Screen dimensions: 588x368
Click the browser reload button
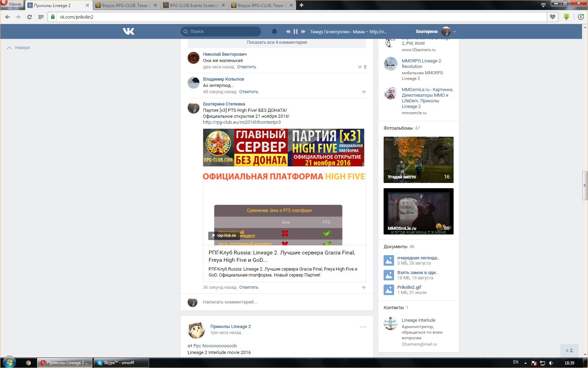[29, 17]
